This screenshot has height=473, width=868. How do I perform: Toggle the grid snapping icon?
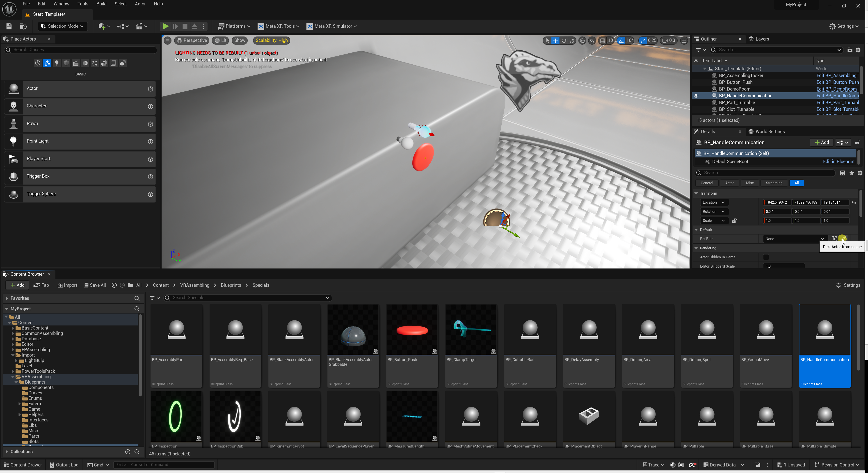603,41
